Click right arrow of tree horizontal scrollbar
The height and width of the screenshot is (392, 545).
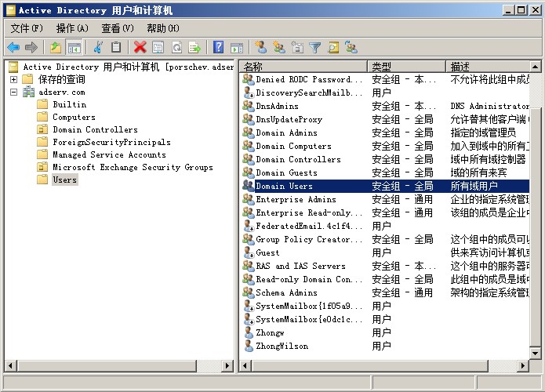(x=227, y=365)
